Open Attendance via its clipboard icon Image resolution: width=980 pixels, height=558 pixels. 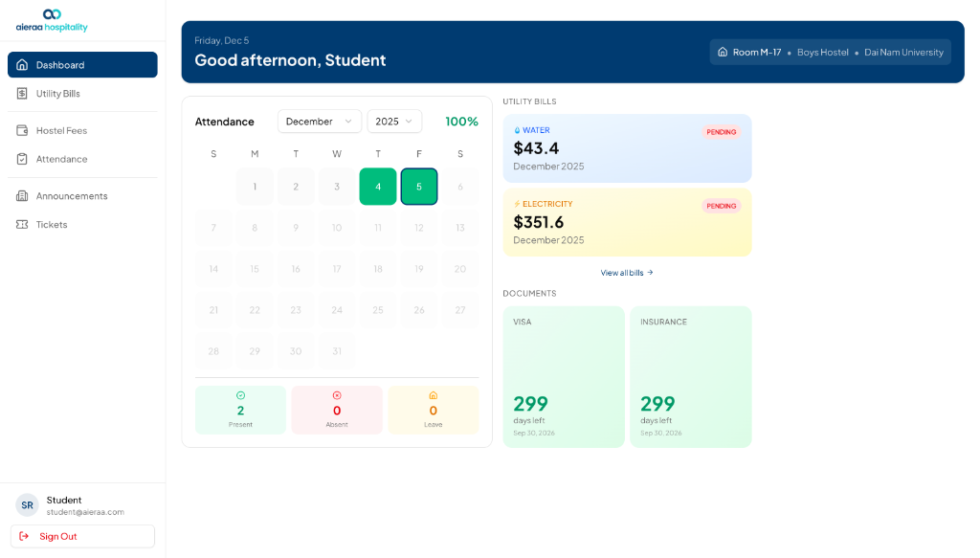21,159
